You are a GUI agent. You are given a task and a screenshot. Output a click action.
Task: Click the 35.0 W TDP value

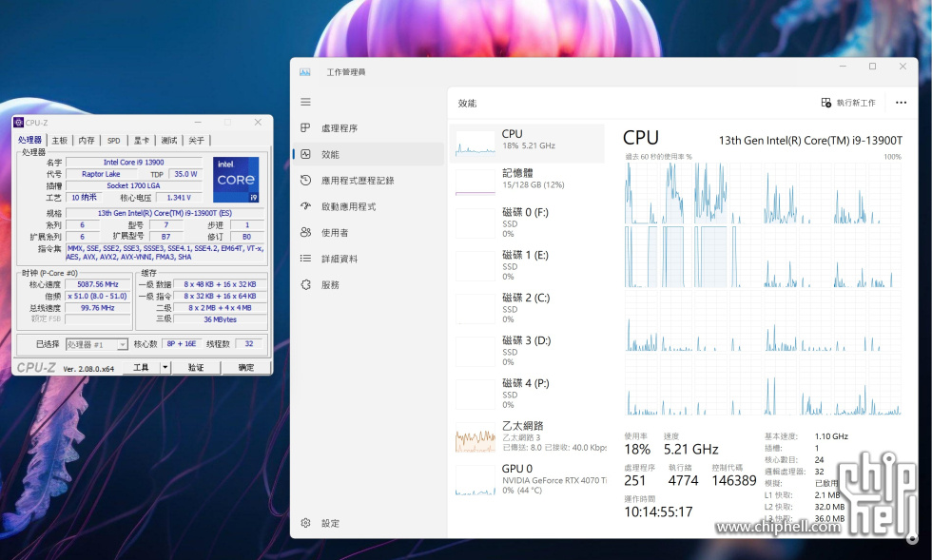pos(185,174)
